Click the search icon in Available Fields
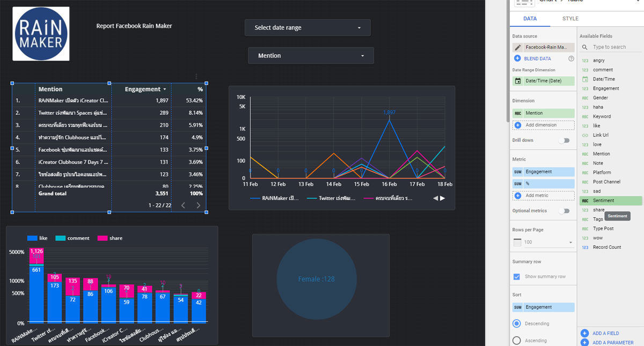 point(585,47)
